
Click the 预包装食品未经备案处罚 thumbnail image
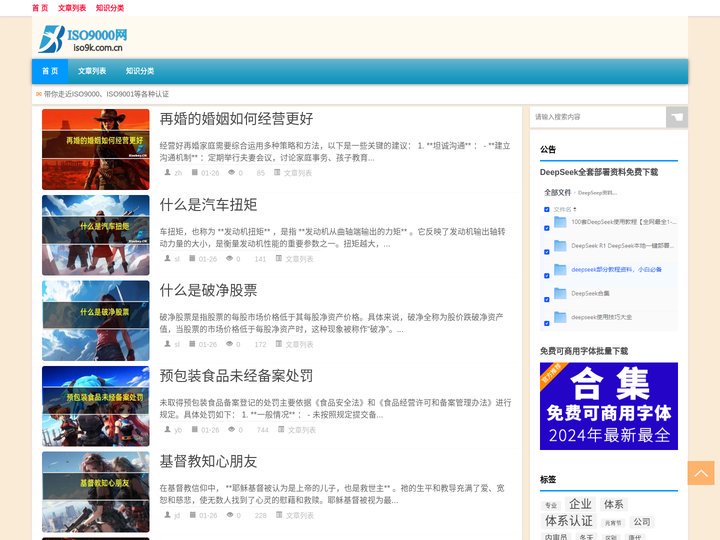(x=96, y=406)
